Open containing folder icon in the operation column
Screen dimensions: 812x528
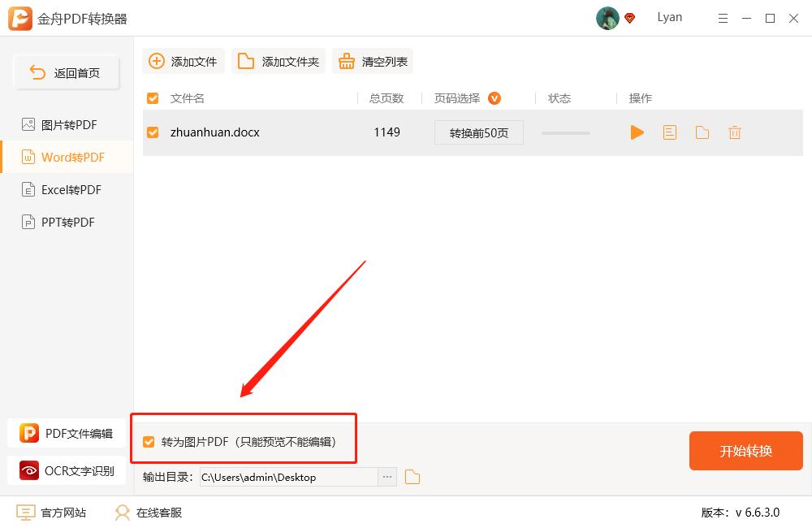[x=702, y=132]
